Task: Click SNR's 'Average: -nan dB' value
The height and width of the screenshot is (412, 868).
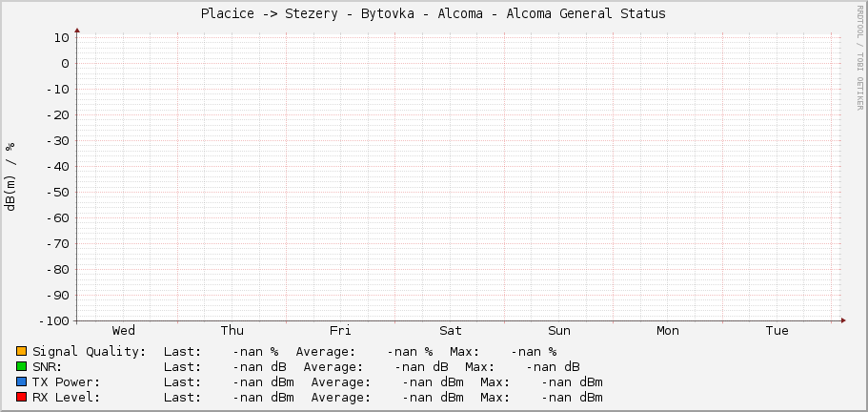Action: (x=375, y=366)
